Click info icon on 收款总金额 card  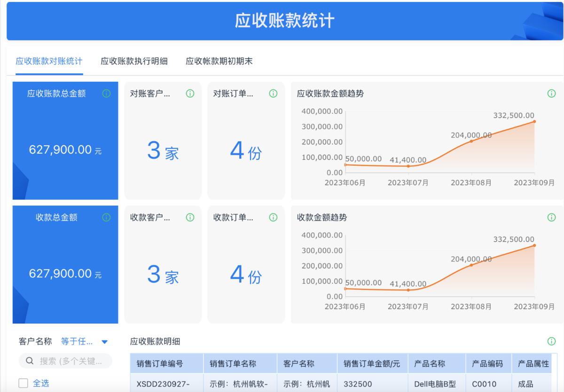tap(106, 217)
